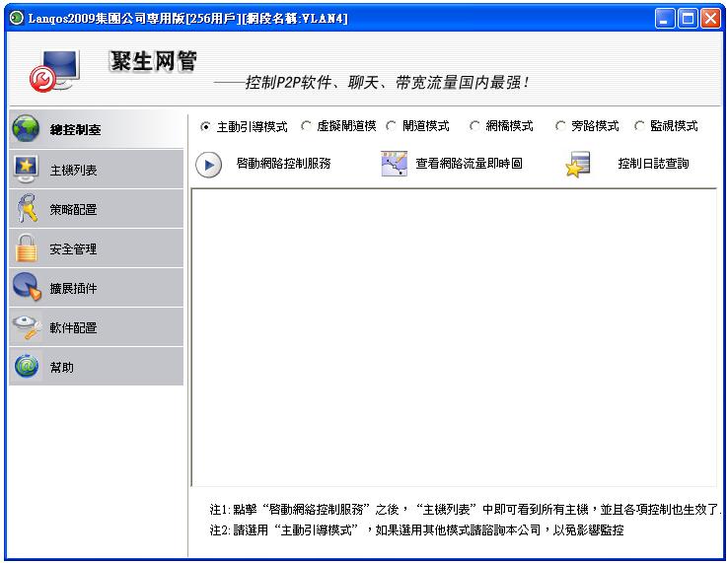Screen dimensions: 728x563
Task: Click the globe icon beside 總控制臺
Action: 26,128
